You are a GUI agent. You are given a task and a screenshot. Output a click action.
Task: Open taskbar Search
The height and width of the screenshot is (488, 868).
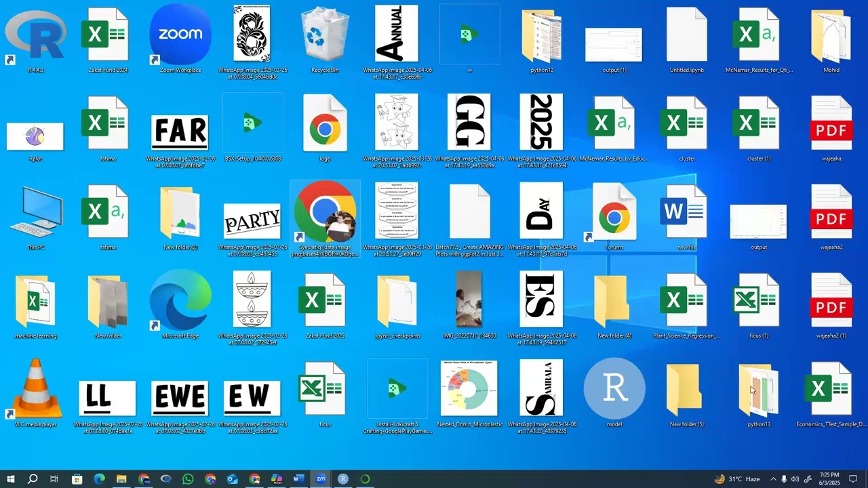33,479
